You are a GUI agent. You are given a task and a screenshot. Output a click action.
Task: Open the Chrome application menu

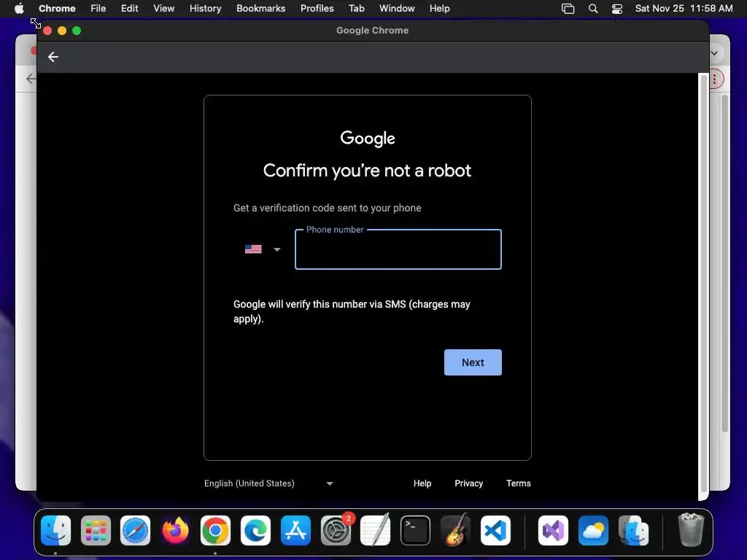(57, 9)
